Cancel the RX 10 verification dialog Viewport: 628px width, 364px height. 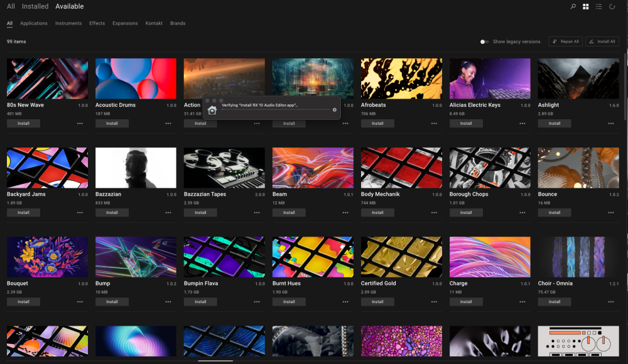click(335, 110)
